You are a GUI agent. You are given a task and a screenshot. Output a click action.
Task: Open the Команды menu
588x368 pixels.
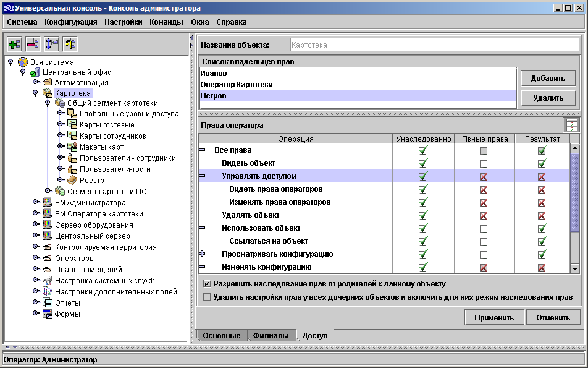pos(166,22)
